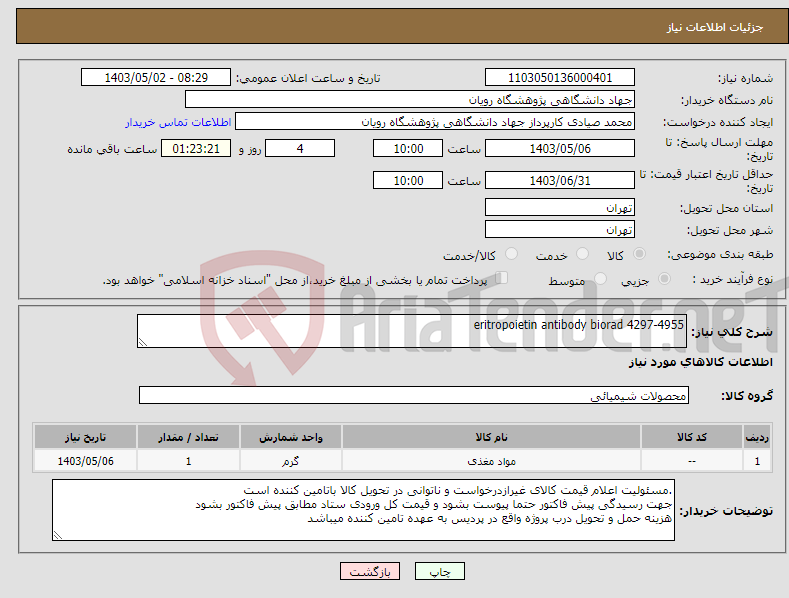Open buyer contact info link

coord(178,122)
